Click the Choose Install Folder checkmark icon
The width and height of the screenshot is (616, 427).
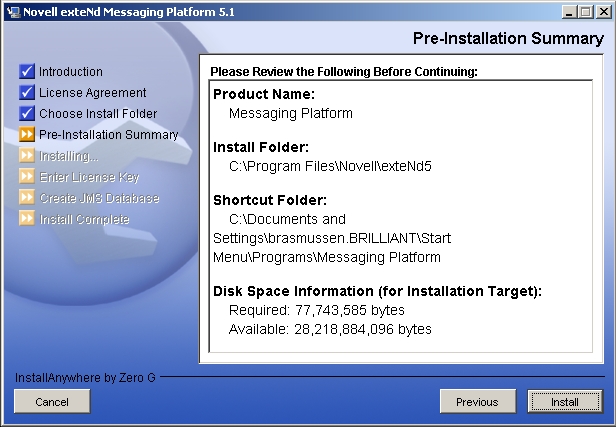(x=27, y=114)
